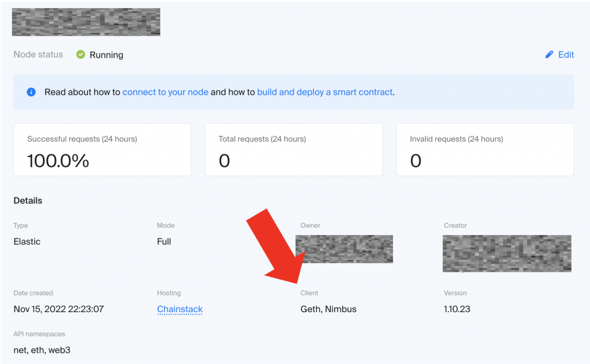Select the Total requests (24 hours) card

pyautogui.click(x=293, y=150)
